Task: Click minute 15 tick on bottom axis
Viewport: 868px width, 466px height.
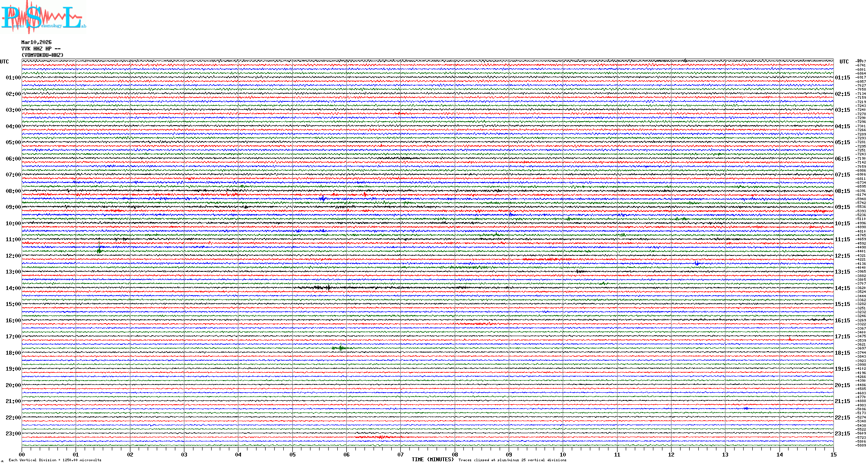Action: coord(833,455)
